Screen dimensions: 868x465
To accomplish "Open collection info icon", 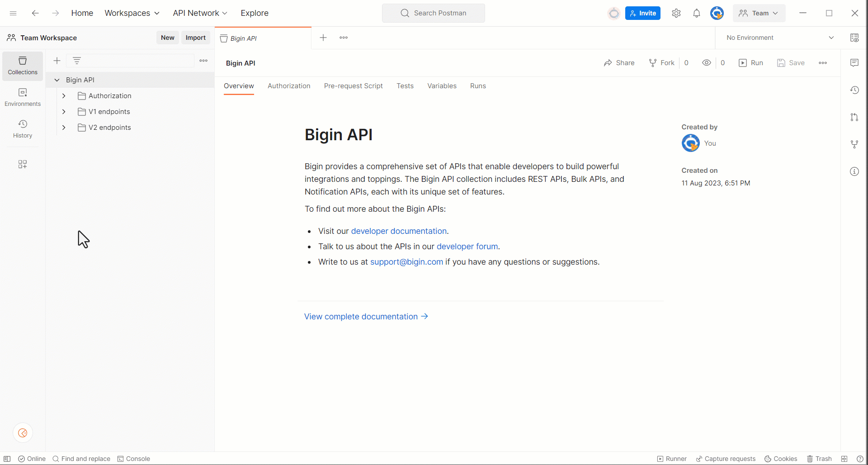I will (x=854, y=171).
